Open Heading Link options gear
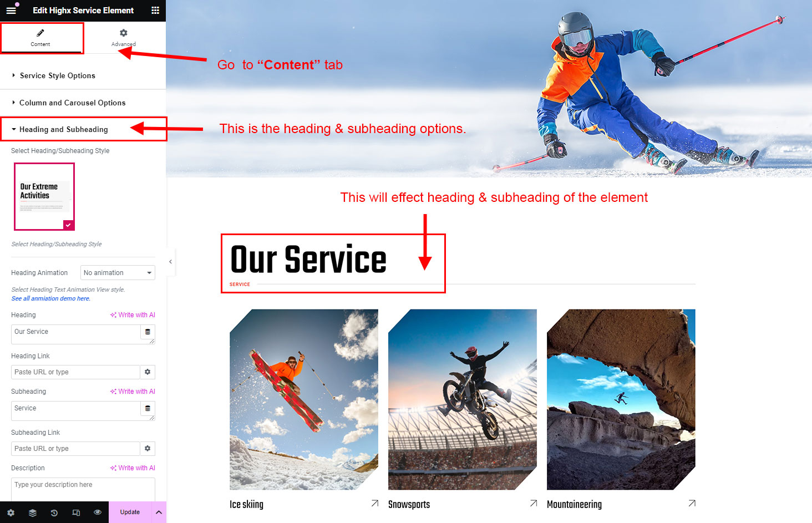812x523 pixels. pyautogui.click(x=148, y=372)
